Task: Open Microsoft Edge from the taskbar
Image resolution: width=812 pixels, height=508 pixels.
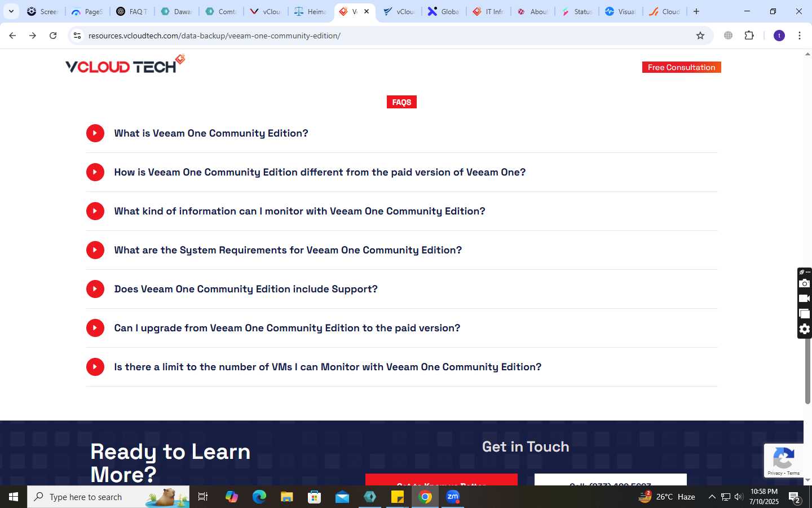Action: click(259, 497)
